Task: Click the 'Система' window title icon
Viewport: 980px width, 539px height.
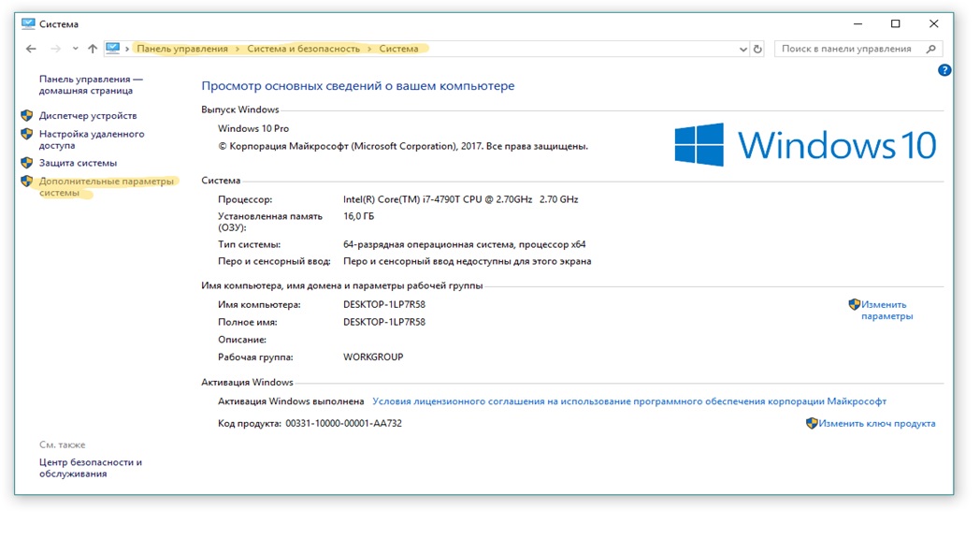Action: pyautogui.click(x=28, y=23)
